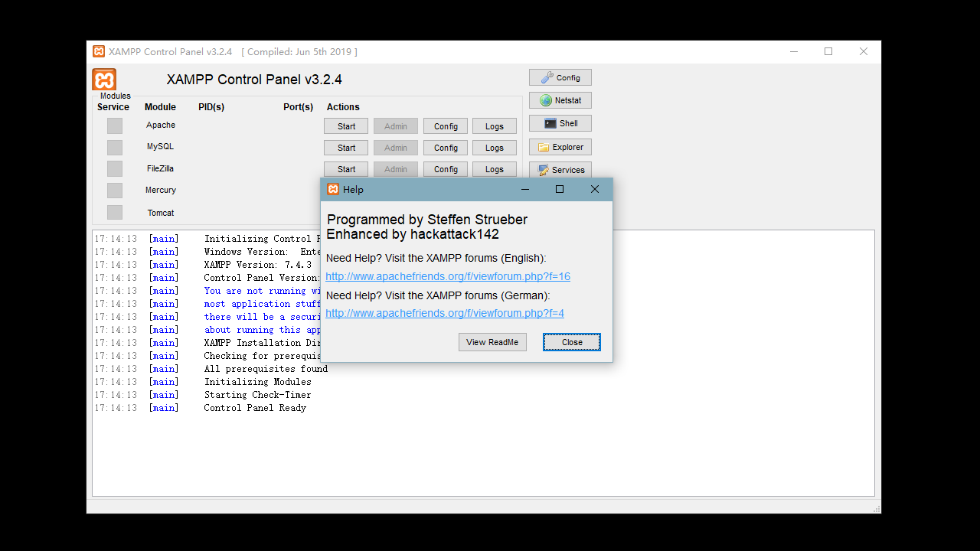980x551 pixels.
Task: Start the Apache module
Action: pyautogui.click(x=346, y=126)
